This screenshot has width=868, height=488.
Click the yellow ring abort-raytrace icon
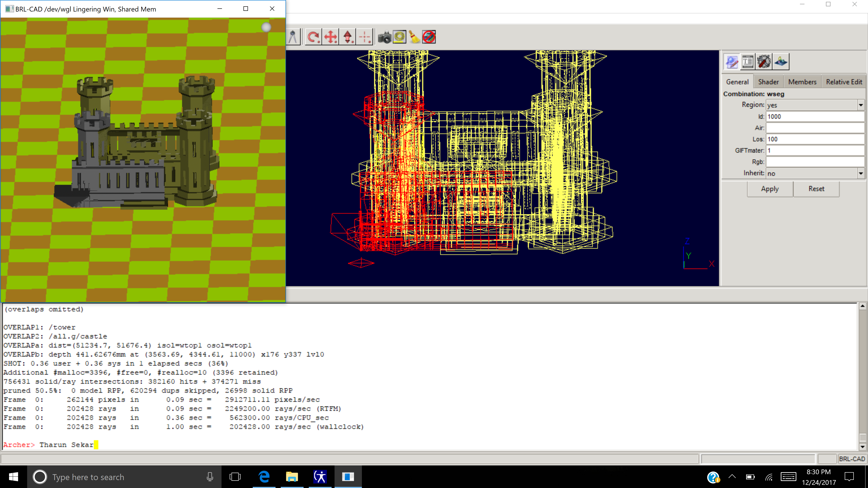click(x=400, y=37)
